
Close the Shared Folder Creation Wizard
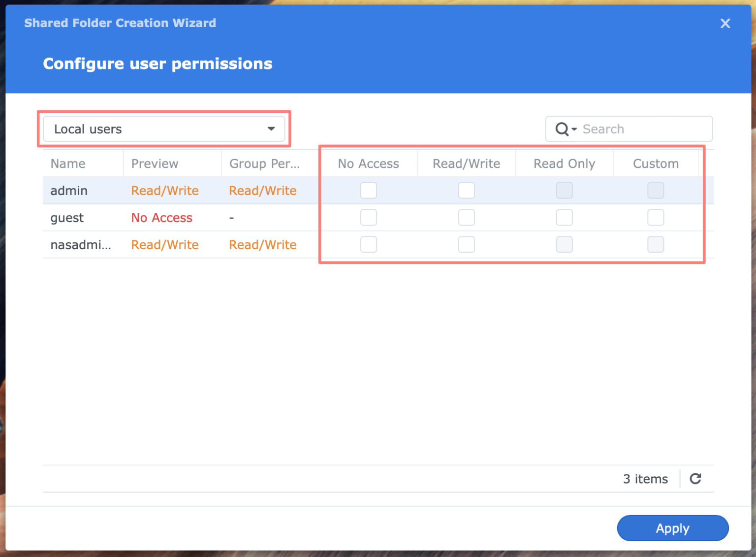[725, 23]
